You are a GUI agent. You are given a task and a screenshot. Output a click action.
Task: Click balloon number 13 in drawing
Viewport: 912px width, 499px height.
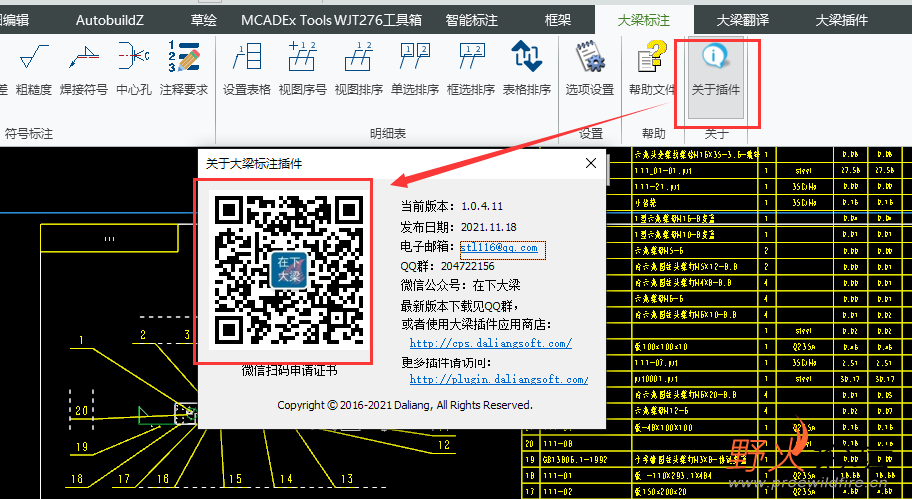[x=347, y=479]
